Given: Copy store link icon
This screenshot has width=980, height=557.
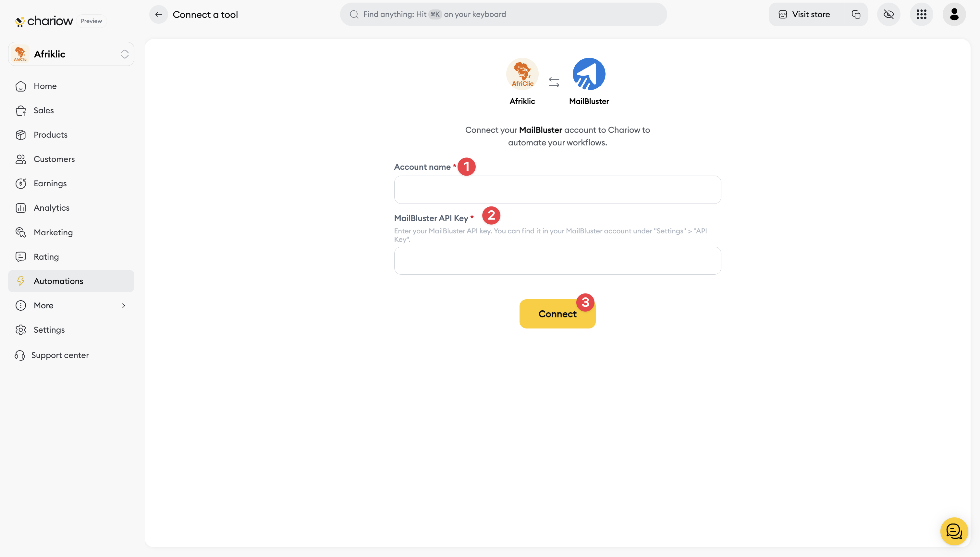Looking at the screenshot, I should pyautogui.click(x=856, y=15).
